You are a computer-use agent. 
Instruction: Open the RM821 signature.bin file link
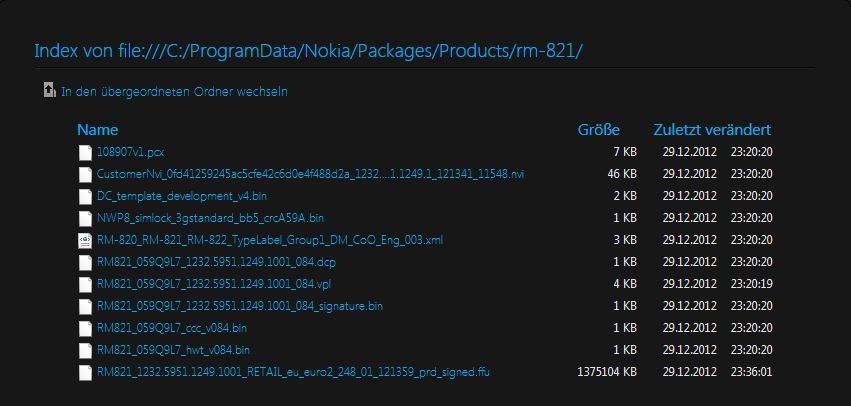[239, 306]
